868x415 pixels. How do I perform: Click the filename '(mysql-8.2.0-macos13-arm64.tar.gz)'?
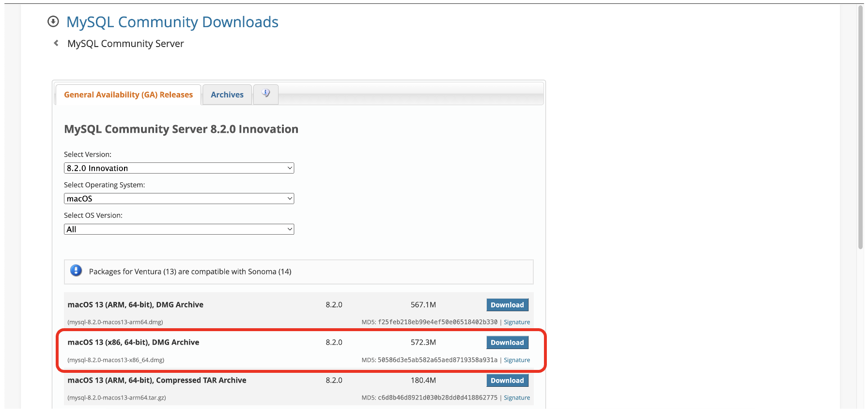click(x=117, y=398)
